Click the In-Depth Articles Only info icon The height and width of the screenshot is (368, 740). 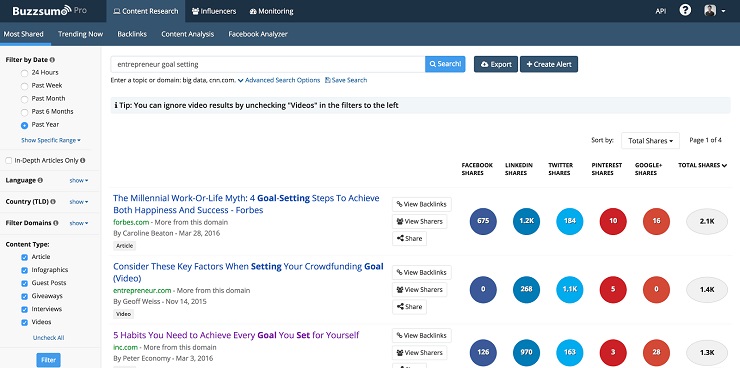(83, 160)
